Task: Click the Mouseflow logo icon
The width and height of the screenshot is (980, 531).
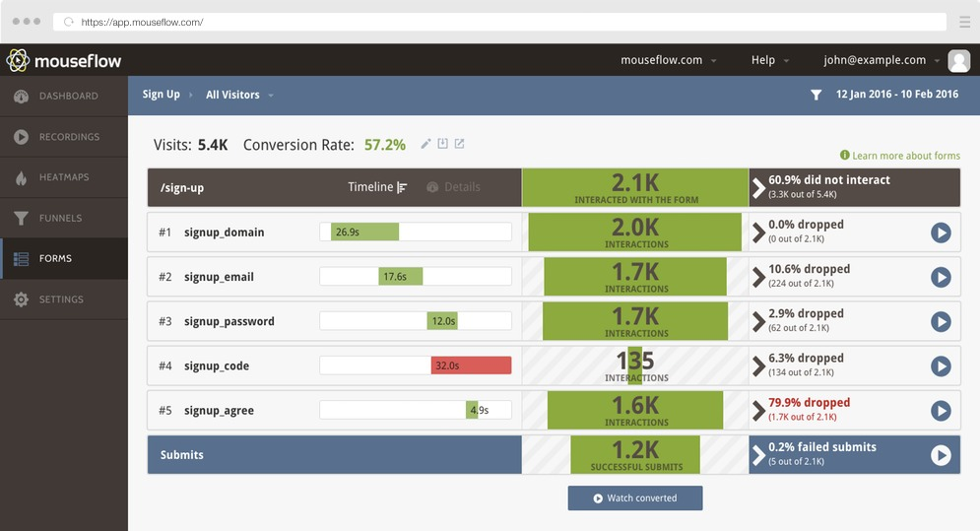Action: tap(18, 60)
